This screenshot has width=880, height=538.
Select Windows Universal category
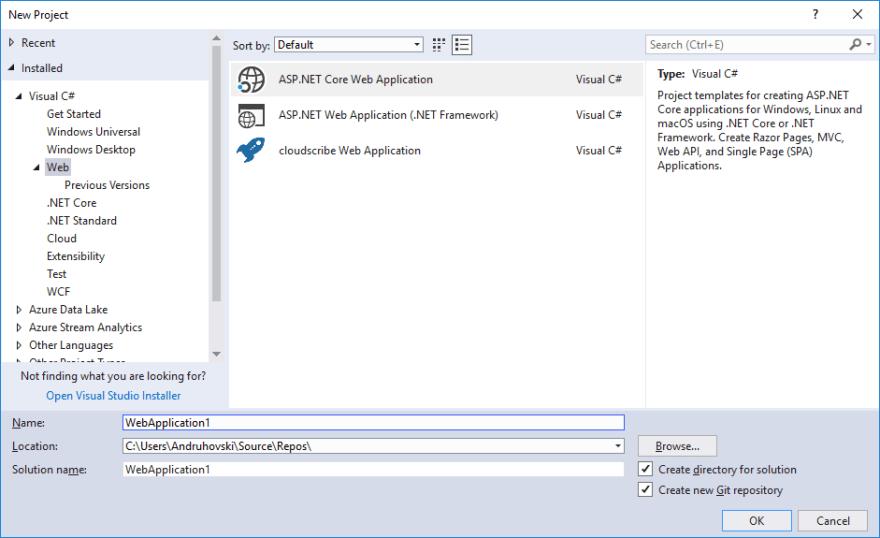click(93, 132)
